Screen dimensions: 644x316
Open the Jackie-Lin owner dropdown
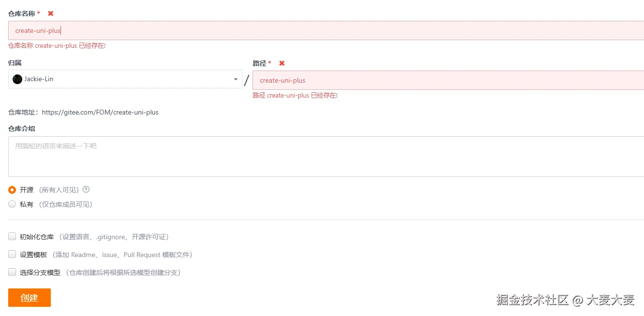click(125, 79)
